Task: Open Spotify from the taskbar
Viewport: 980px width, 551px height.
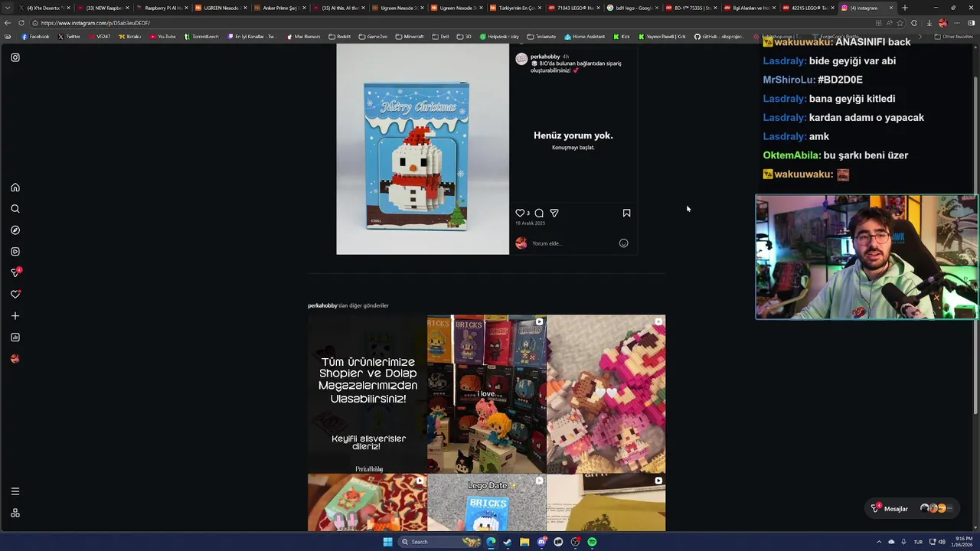Action: pyautogui.click(x=592, y=542)
